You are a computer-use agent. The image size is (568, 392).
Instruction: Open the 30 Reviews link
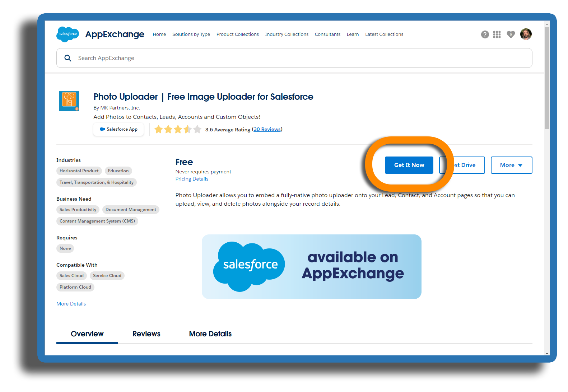tap(267, 130)
